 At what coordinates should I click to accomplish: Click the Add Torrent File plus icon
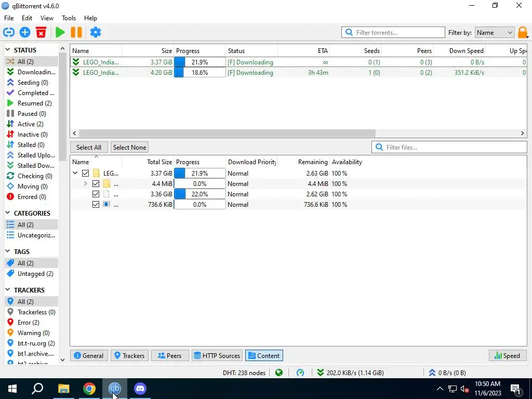click(25, 33)
